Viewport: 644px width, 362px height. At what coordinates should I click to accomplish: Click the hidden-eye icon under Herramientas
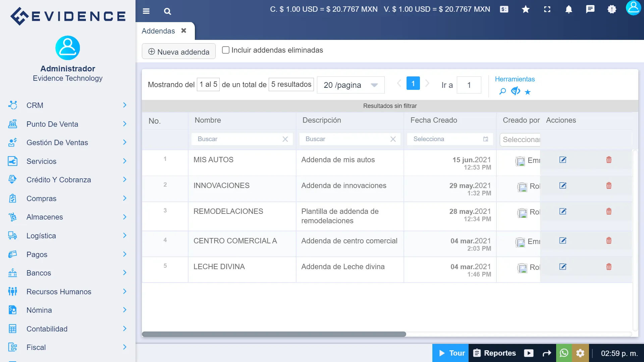[515, 91]
